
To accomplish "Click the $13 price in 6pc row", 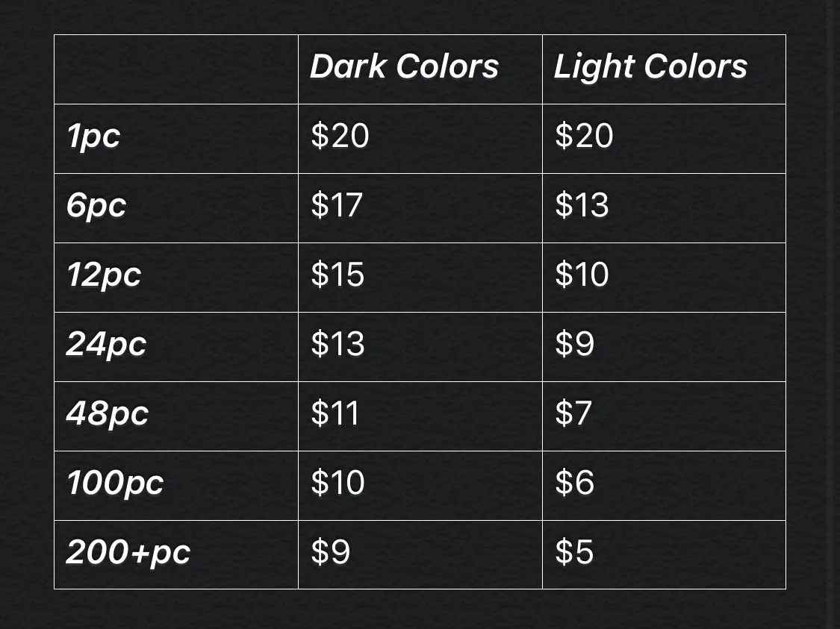I will 582,205.
